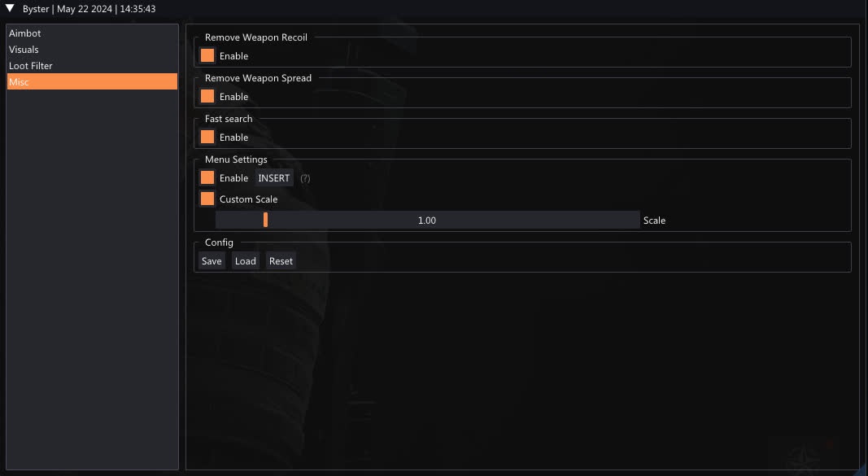Click the Config section heading
The width and height of the screenshot is (868, 476).
219,242
